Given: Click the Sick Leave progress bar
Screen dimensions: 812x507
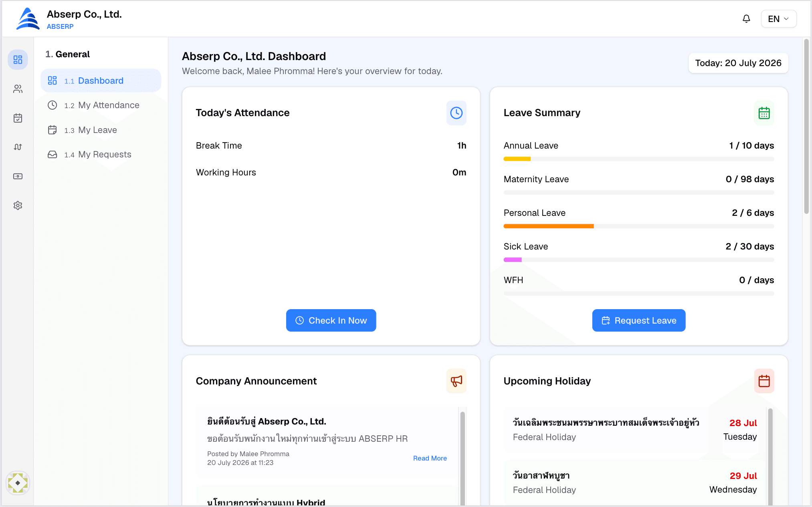Looking at the screenshot, I should [x=639, y=260].
